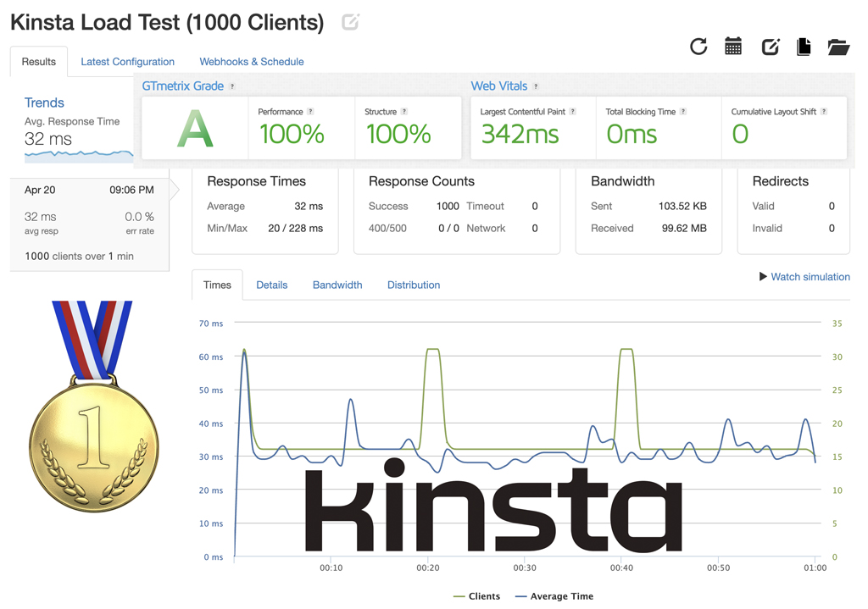Click the Web Vitals link
The image size is (868, 609).
(x=498, y=86)
